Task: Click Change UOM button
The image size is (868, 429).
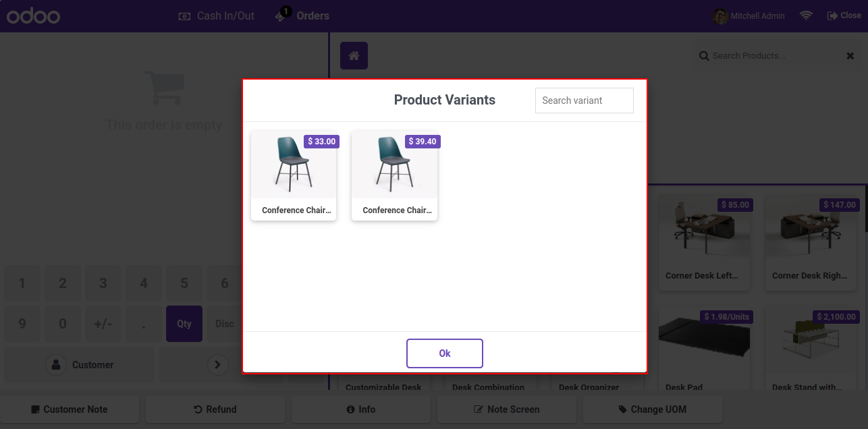Action: (653, 409)
